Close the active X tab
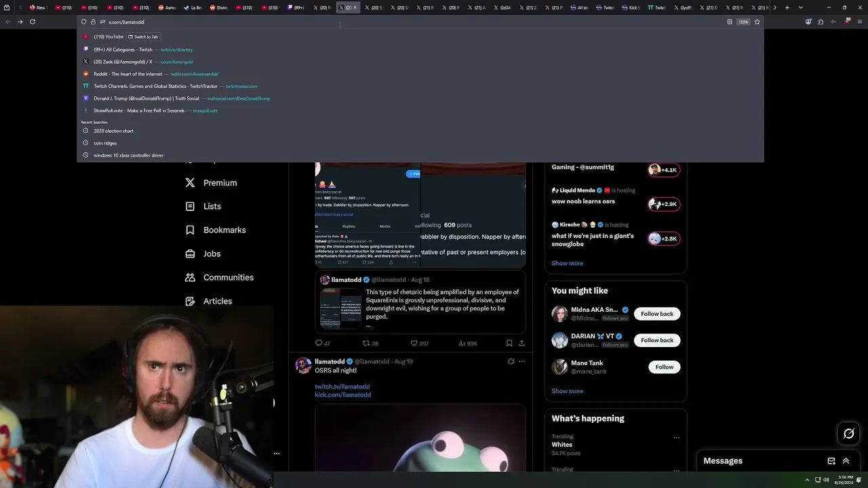Screen dimensions: 868x488 pos(355,7)
